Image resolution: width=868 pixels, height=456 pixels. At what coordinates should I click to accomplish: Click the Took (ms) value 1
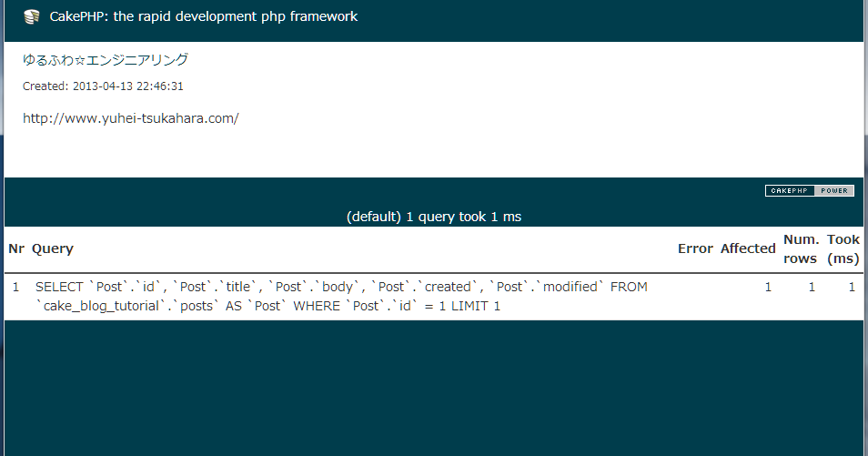coord(852,287)
